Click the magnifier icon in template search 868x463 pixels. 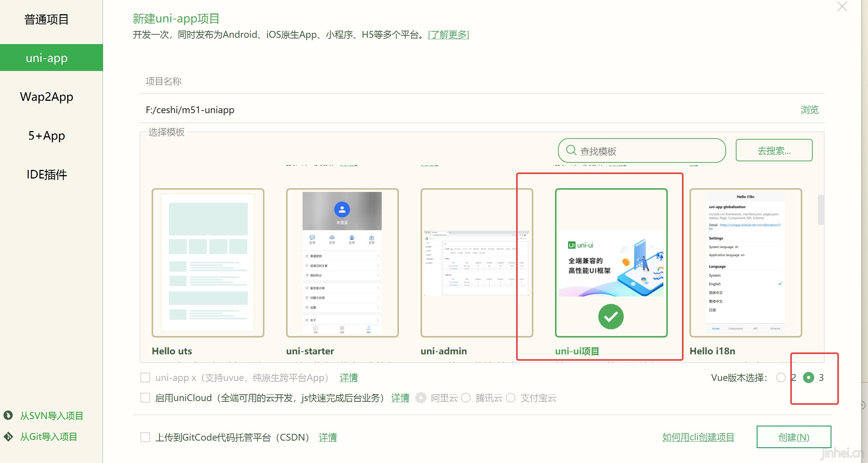click(x=571, y=150)
